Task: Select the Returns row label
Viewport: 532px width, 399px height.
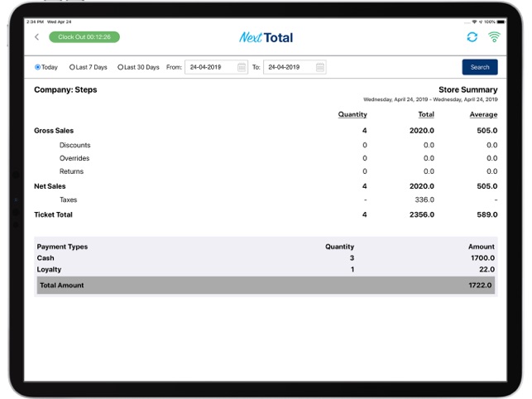Action: pos(71,171)
